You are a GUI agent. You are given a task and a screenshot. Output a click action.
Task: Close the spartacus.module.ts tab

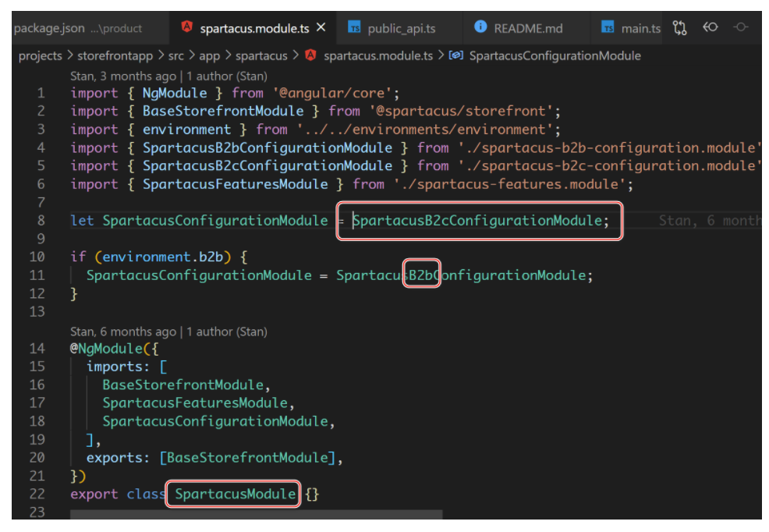pyautogui.click(x=321, y=27)
